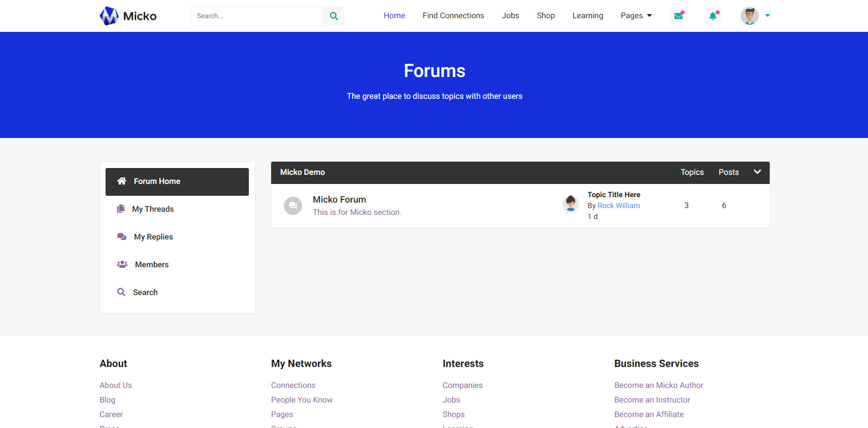
Task: Expand the Pages dropdown menu
Action: 636,15
